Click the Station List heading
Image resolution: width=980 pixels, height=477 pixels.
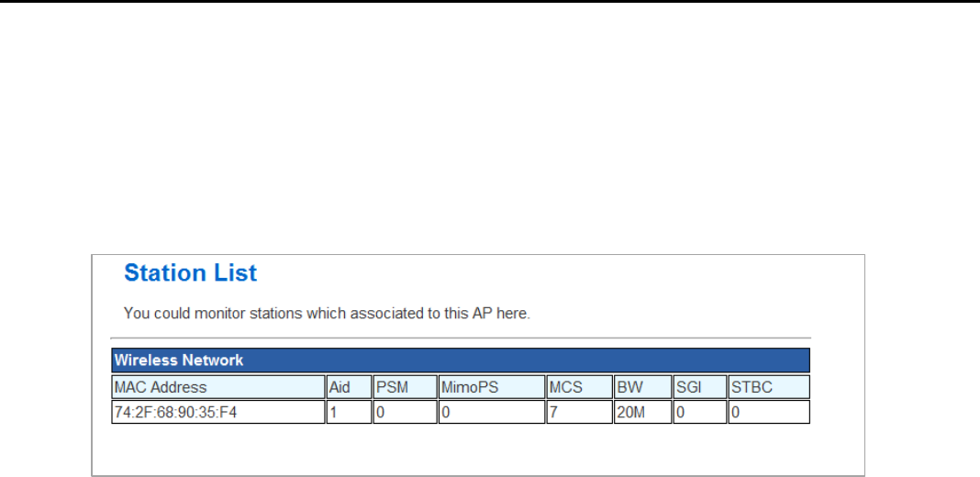[x=191, y=273]
